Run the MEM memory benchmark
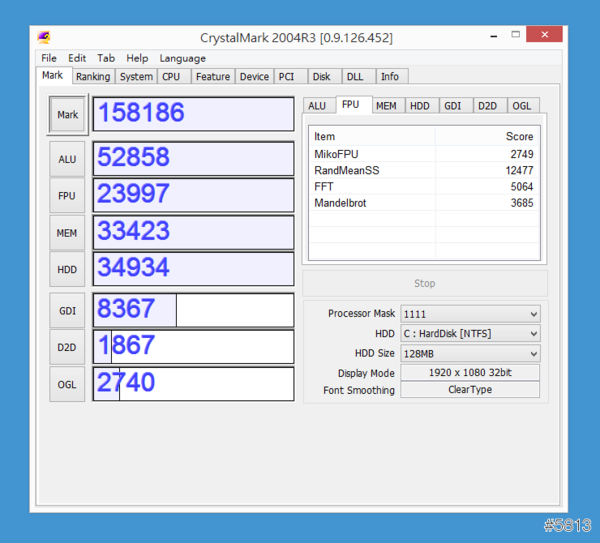The height and width of the screenshot is (543, 600). point(67,233)
